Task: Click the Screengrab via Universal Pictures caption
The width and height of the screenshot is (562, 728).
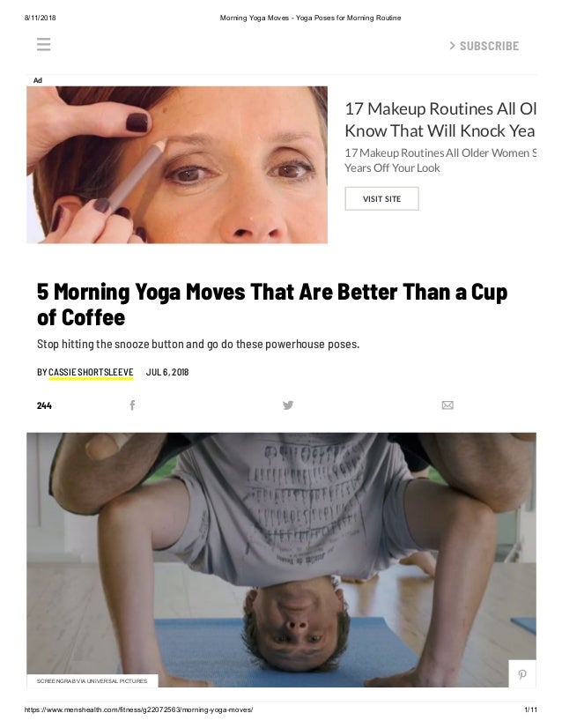Action: [x=92, y=681]
